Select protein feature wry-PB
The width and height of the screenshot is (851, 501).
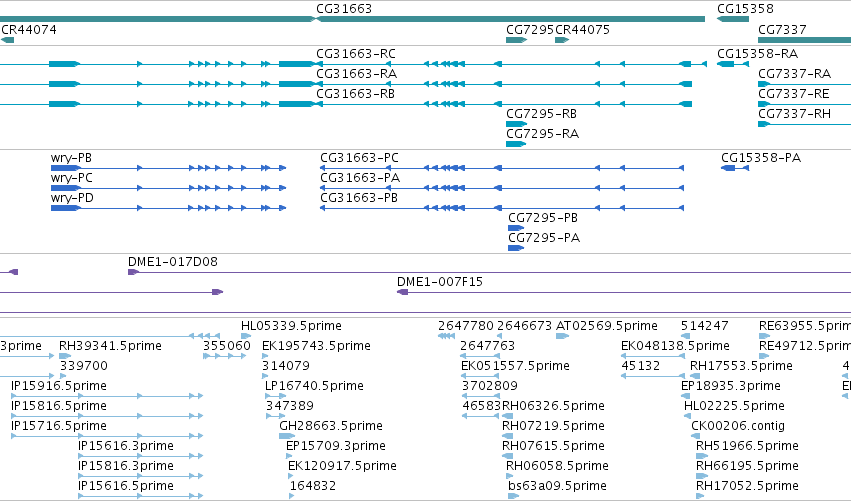point(71,158)
